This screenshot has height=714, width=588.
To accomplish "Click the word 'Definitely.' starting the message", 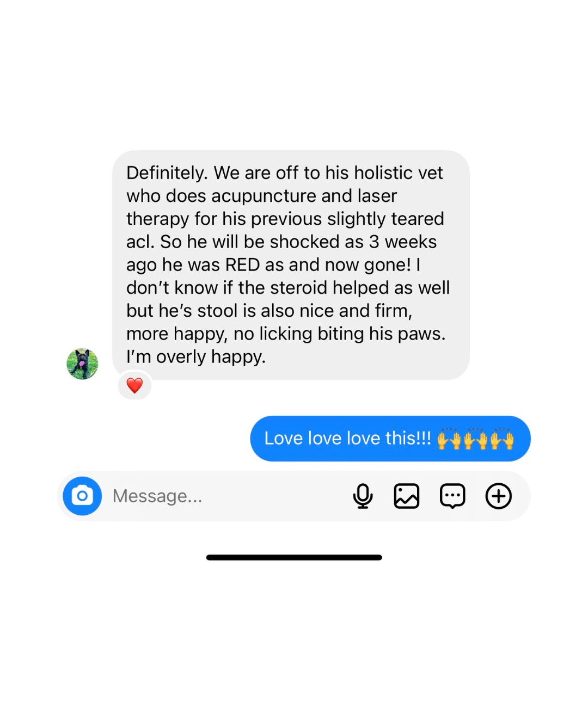I will [x=167, y=173].
